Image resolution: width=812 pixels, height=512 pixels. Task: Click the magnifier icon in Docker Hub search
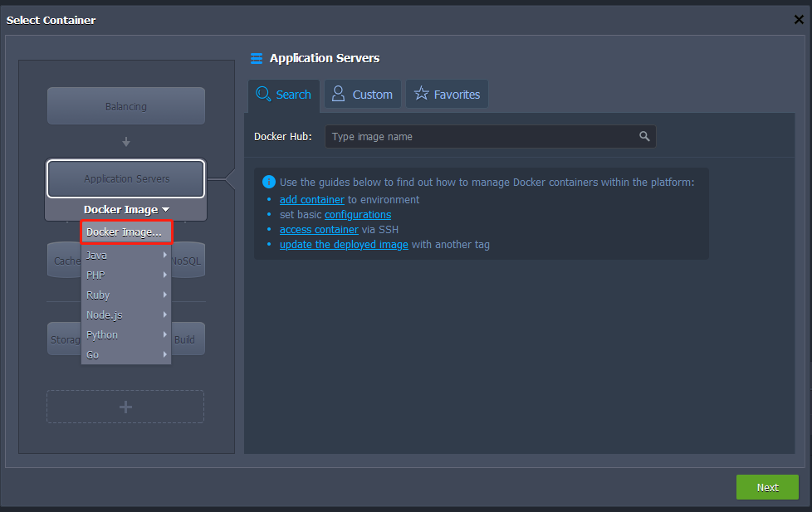(x=644, y=137)
